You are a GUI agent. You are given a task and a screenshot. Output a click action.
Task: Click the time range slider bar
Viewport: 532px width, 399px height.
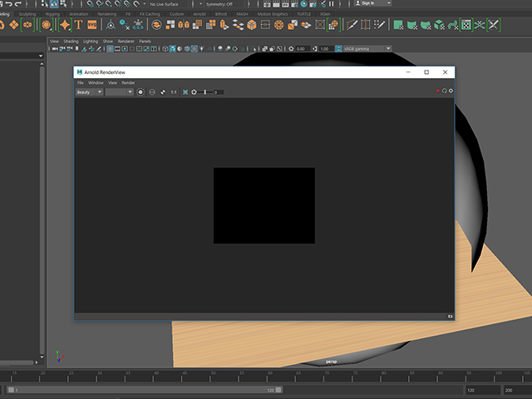click(145, 390)
